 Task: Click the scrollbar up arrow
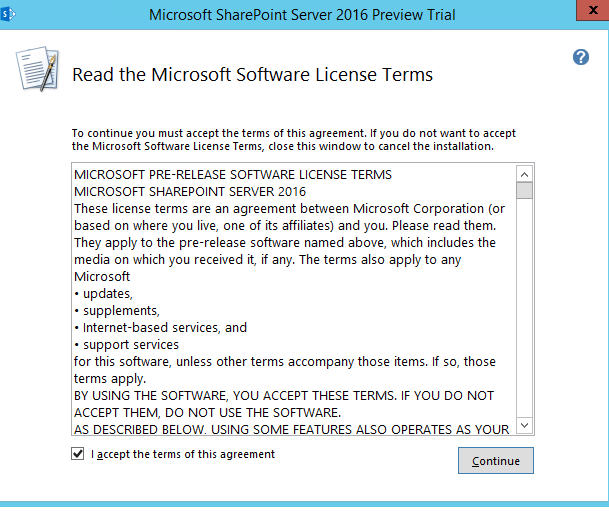[x=524, y=174]
